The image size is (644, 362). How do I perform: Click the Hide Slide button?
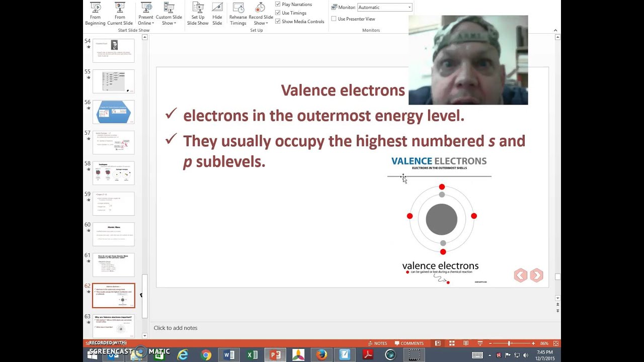[217, 14]
